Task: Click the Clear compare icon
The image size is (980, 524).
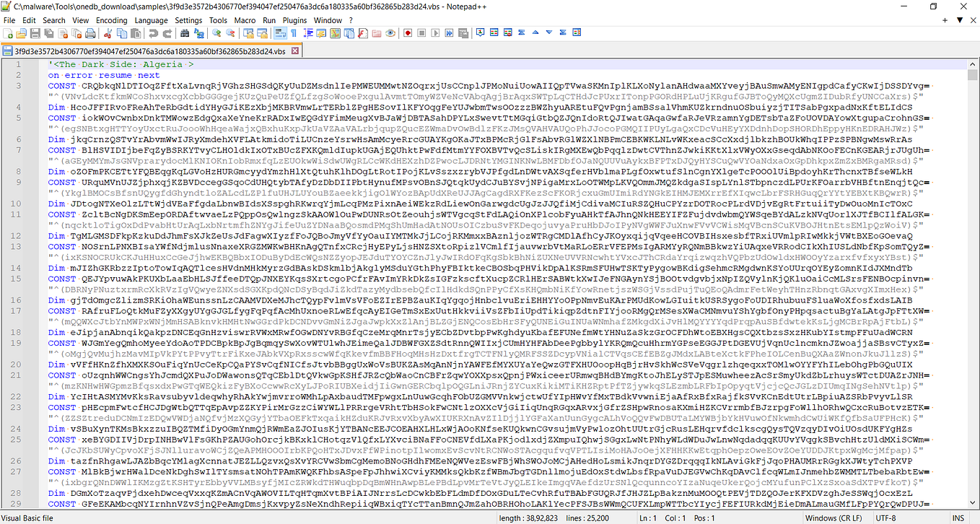Action: pyautogui.click(x=508, y=32)
